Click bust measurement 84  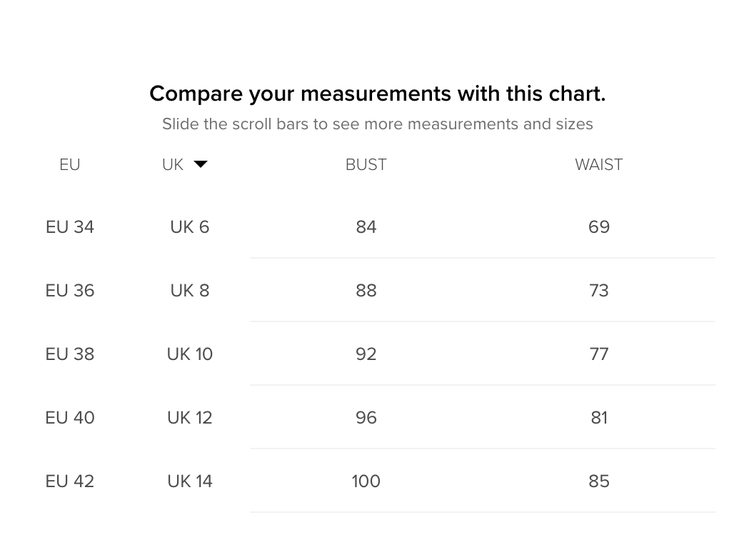pyautogui.click(x=366, y=226)
